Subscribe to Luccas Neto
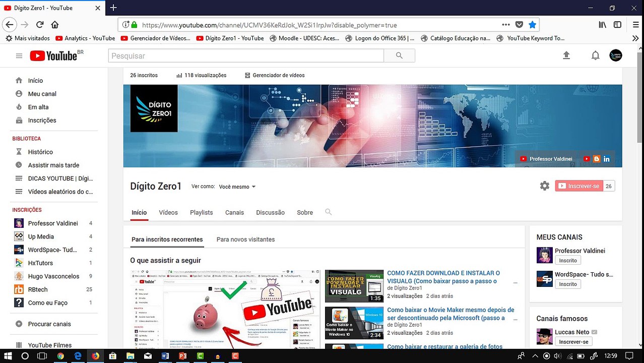644x363 pixels. [573, 342]
